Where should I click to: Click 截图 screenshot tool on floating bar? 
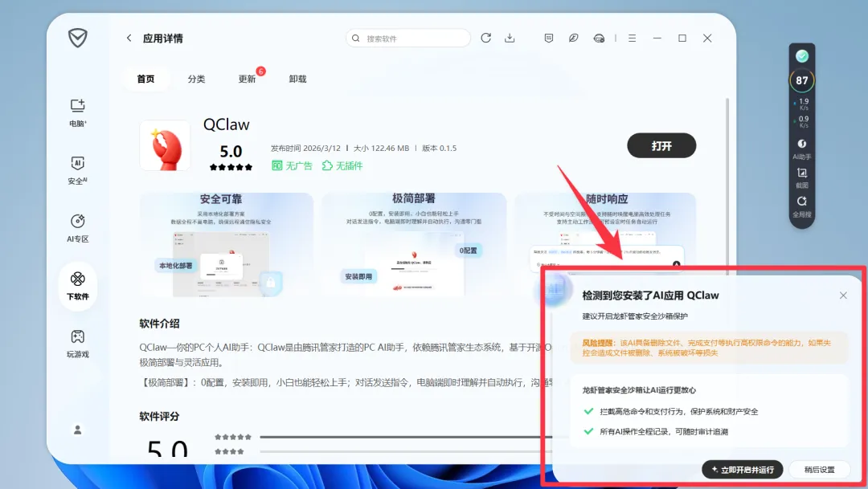click(802, 178)
